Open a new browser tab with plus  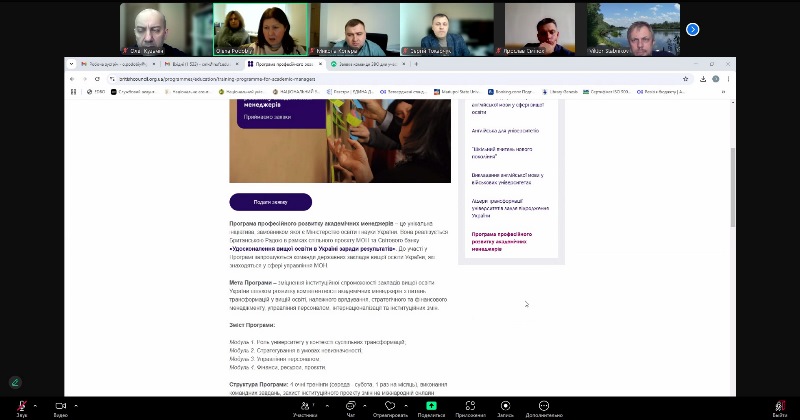point(416,64)
